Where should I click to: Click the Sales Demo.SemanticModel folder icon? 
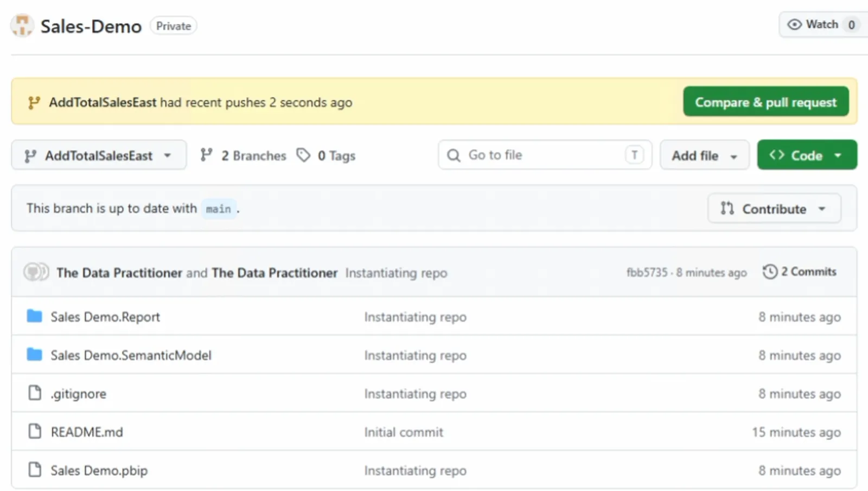34,354
